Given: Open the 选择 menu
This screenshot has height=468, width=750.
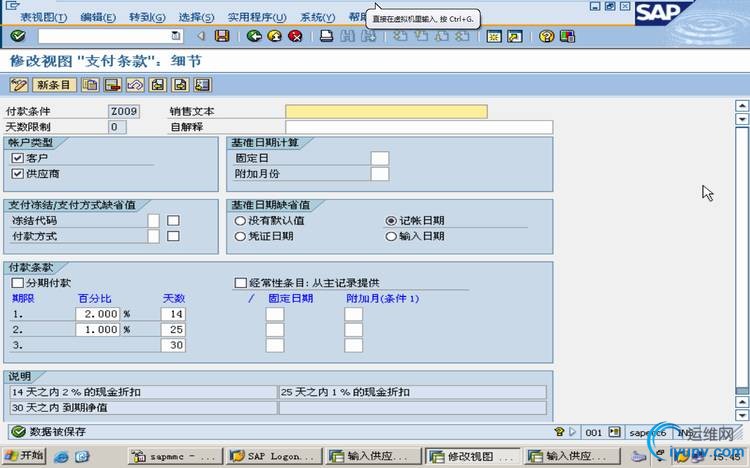Looking at the screenshot, I should pos(196,17).
